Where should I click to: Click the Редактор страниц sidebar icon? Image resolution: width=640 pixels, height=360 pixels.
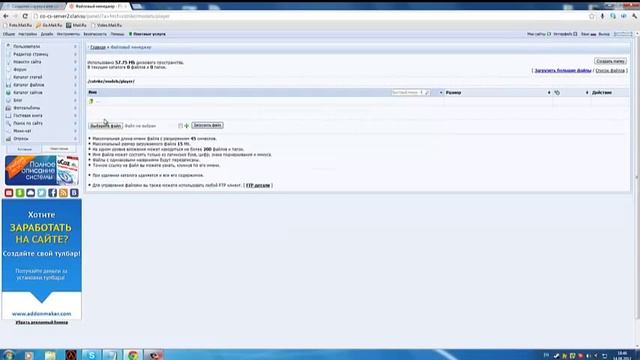click(x=8, y=54)
